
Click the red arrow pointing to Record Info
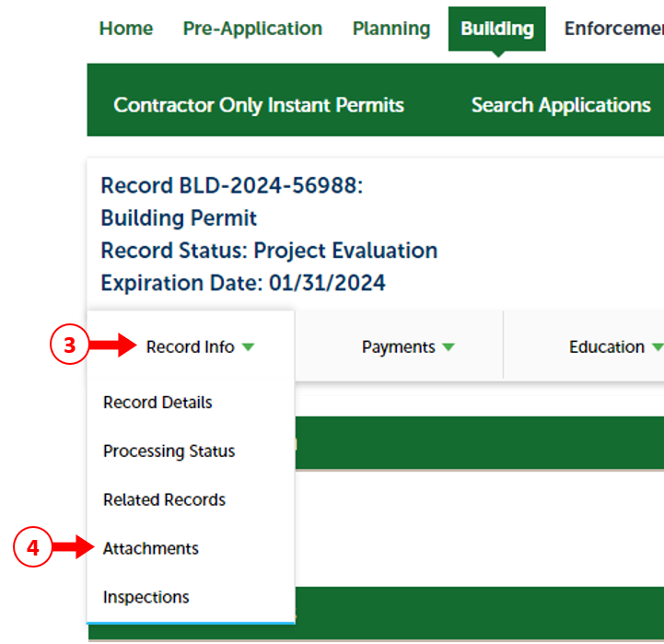112,346
